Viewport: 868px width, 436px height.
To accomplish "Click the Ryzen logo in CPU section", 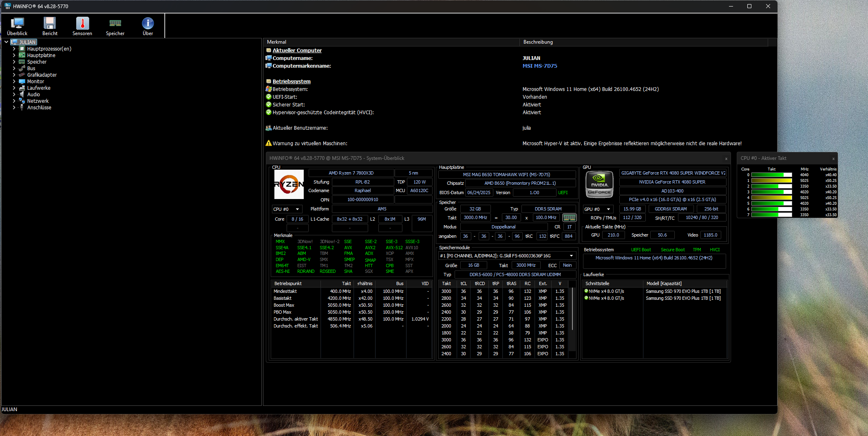I will click(x=289, y=184).
